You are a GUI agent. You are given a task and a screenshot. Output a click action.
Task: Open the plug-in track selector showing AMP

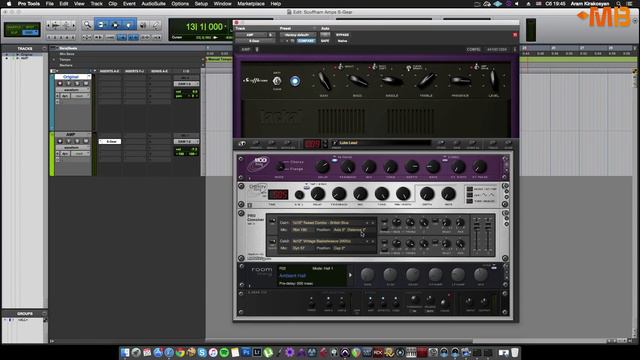pos(251,35)
